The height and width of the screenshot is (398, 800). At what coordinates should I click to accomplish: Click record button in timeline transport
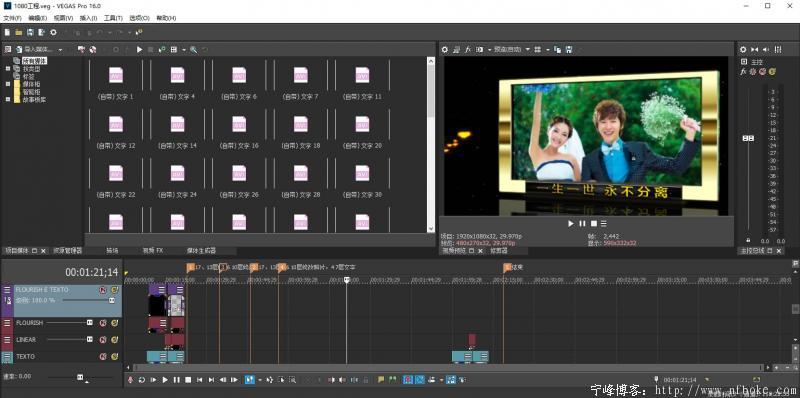130,380
